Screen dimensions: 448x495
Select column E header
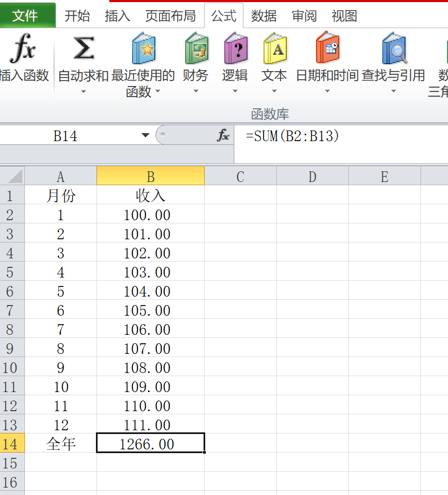click(x=384, y=176)
